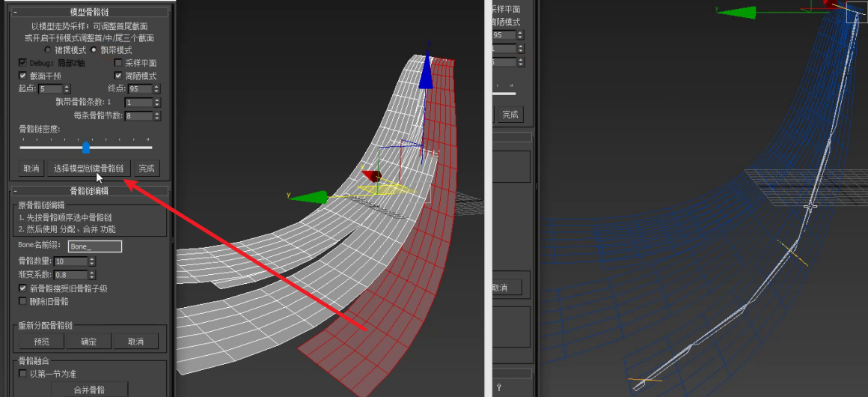This screenshot has width=868, height=397.
Task: Click the 渐变系数 value field showing 0.8
Action: (x=71, y=274)
